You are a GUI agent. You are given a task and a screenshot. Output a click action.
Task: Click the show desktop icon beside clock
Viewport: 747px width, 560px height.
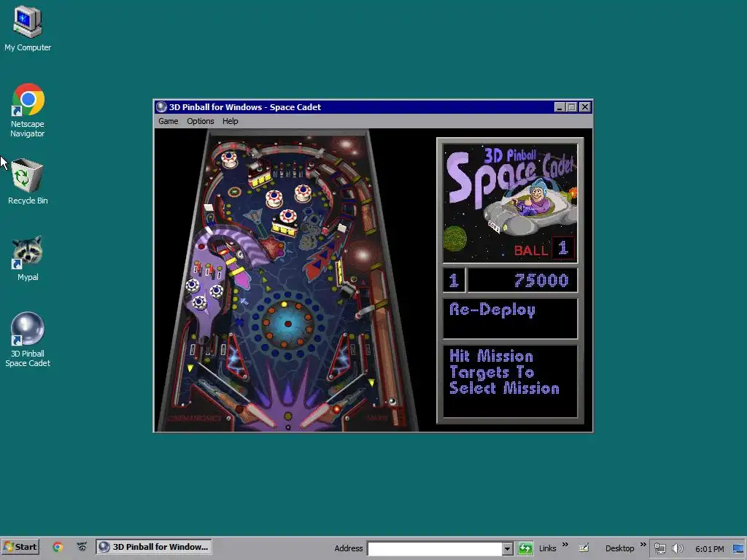(x=738, y=548)
